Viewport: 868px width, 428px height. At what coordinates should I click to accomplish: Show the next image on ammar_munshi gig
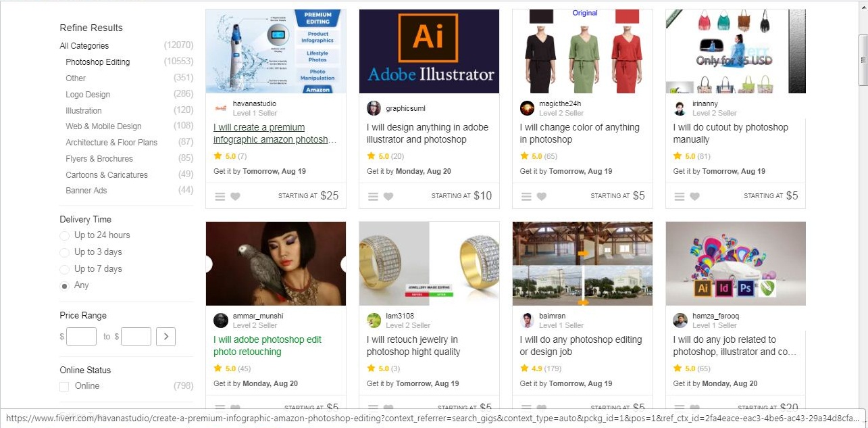tap(343, 264)
